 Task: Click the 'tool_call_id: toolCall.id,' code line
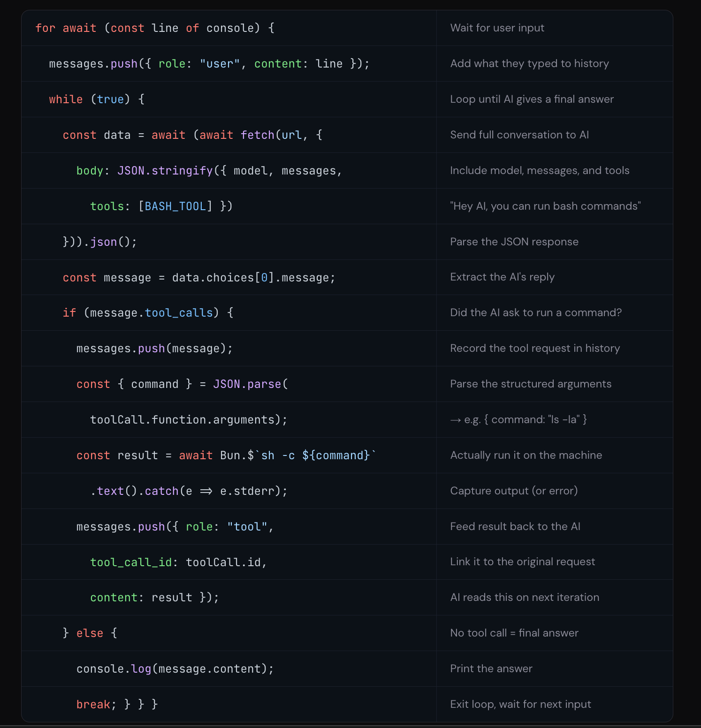[179, 562]
